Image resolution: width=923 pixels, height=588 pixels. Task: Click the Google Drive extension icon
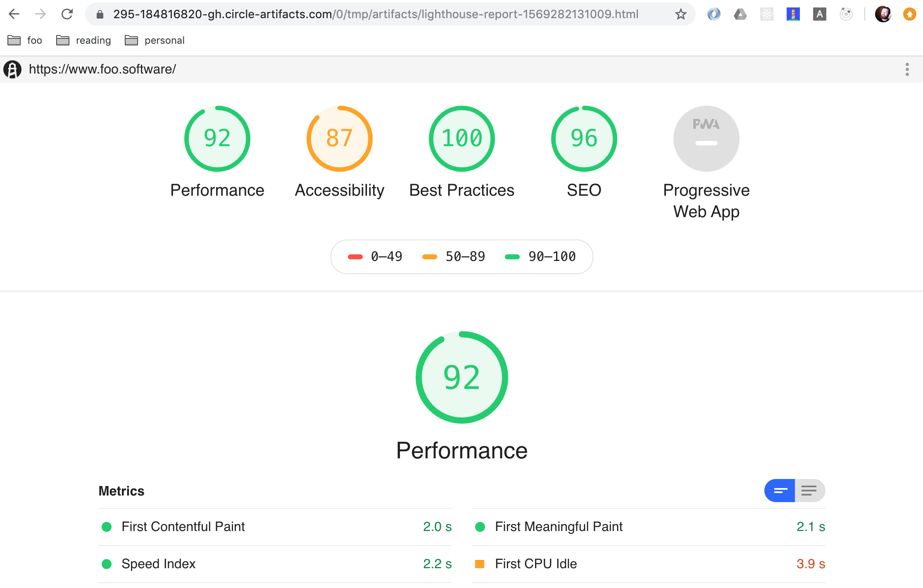pos(740,14)
